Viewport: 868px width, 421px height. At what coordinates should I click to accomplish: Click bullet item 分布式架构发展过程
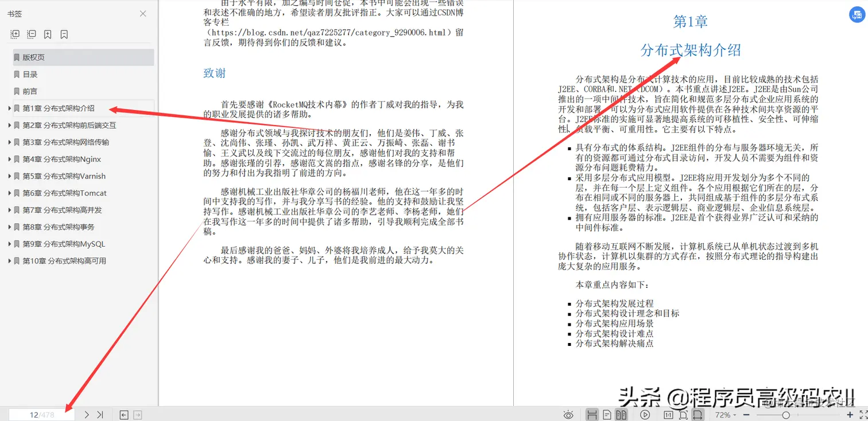coord(615,303)
